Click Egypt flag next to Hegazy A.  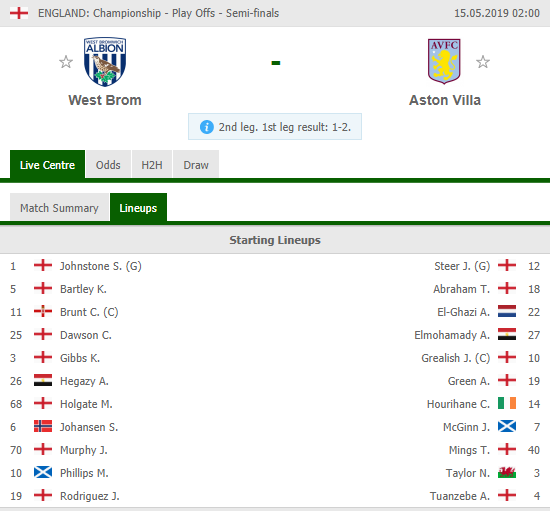click(43, 381)
